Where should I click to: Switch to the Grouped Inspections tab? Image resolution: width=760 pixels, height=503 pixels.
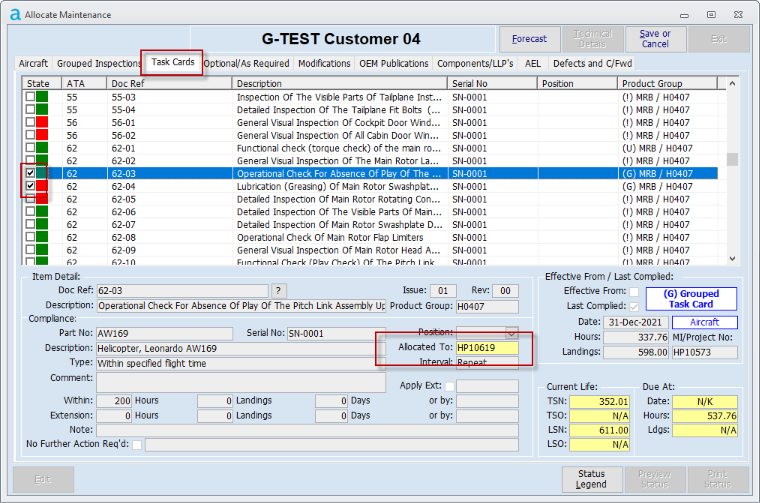pyautogui.click(x=98, y=63)
